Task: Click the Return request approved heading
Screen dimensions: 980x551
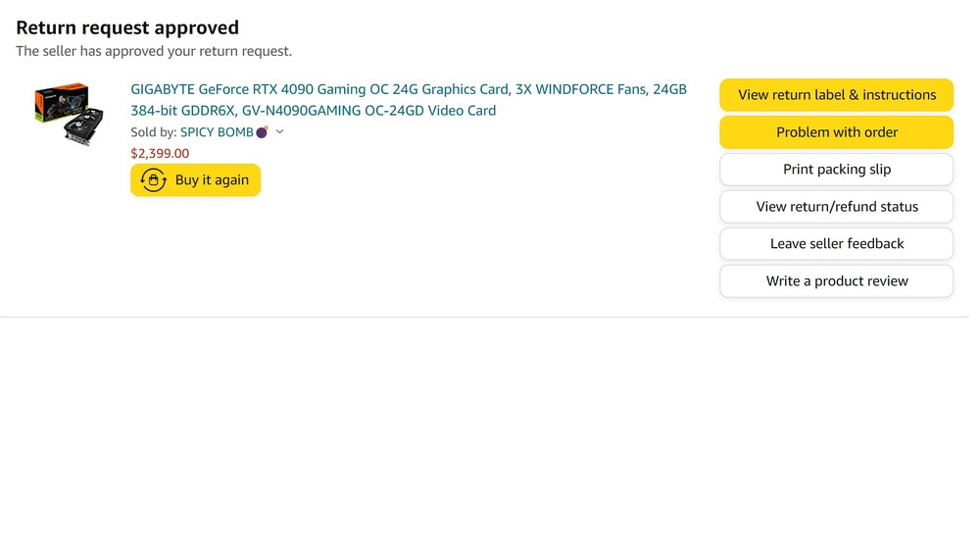Action: tap(127, 27)
